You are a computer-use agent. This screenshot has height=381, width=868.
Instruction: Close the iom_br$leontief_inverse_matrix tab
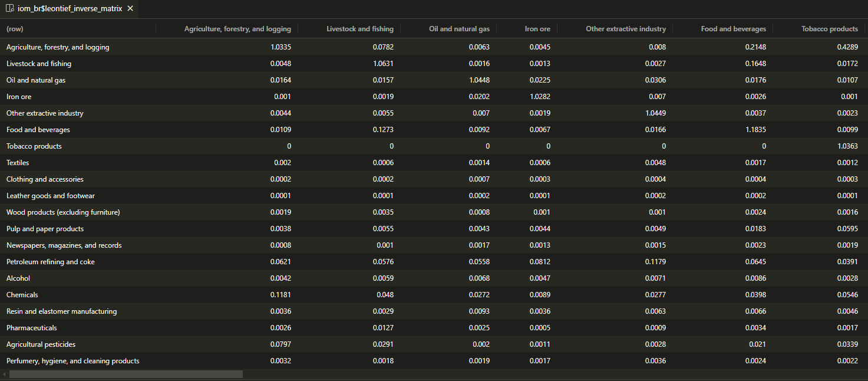point(130,9)
